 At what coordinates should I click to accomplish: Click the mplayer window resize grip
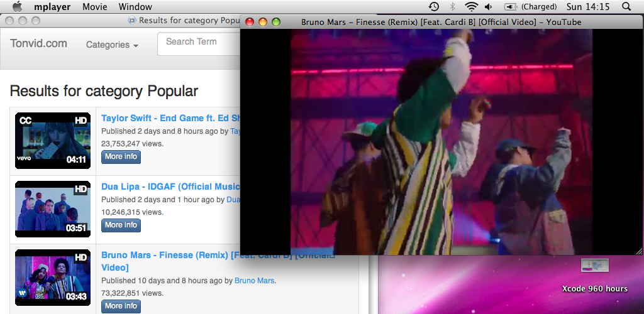[640, 251]
